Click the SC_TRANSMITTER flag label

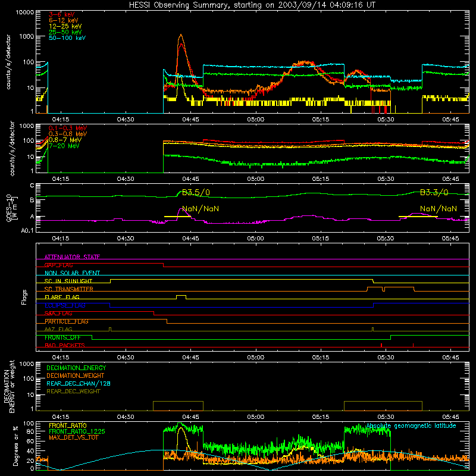pos(69,289)
